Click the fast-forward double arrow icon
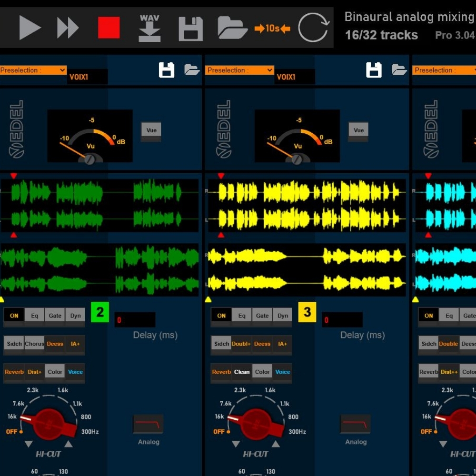Viewport: 476px width, 476px height. click(68, 28)
